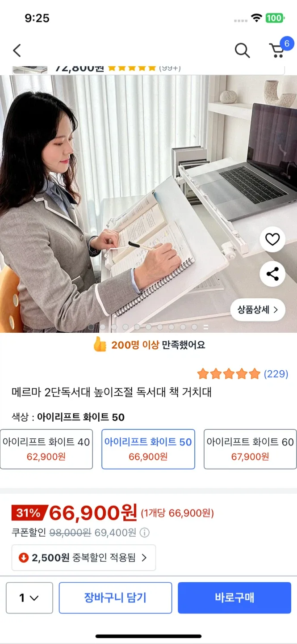This screenshot has height=644, width=297.
Task: Tap the five-star rating display
Action: coord(228,374)
